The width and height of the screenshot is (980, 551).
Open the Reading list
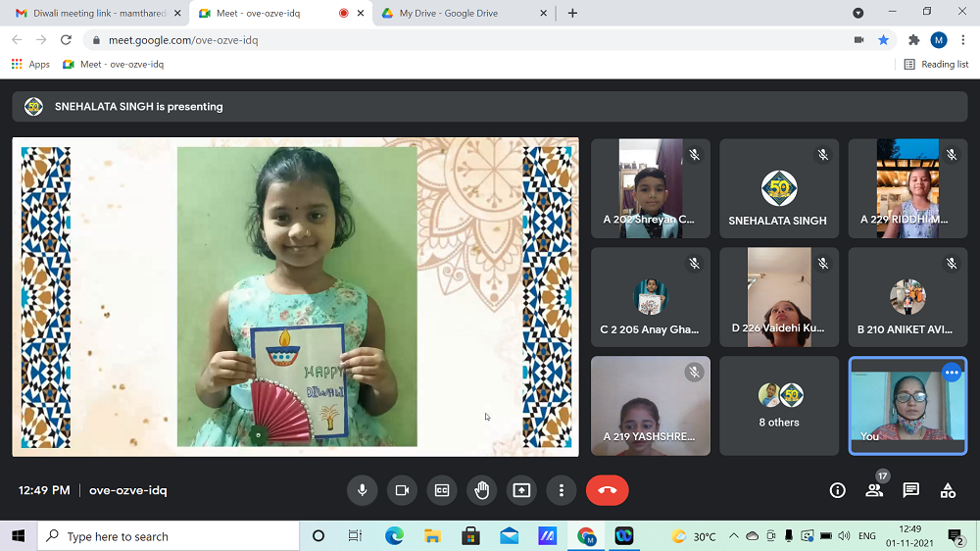[x=936, y=64]
